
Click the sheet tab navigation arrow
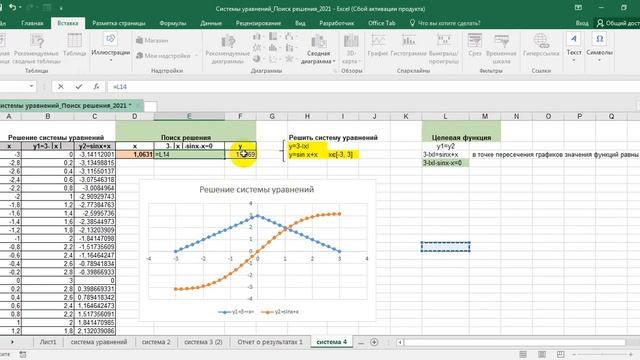click(12, 342)
